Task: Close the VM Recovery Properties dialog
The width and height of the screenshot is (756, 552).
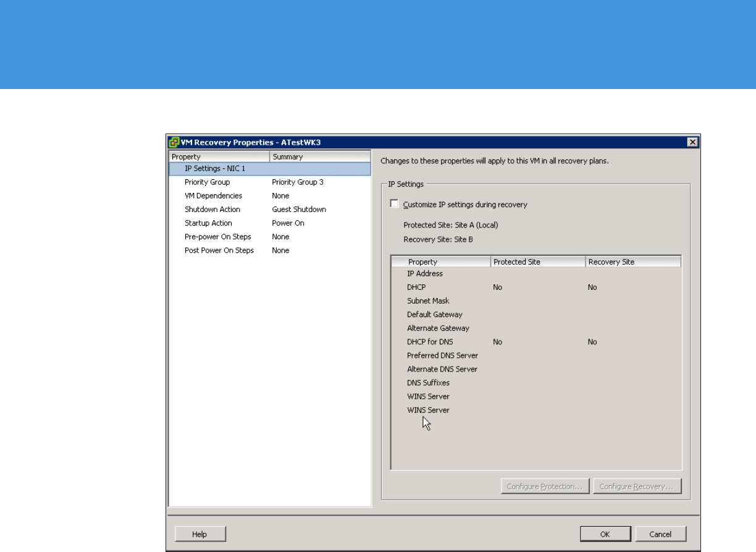Action: (x=692, y=143)
